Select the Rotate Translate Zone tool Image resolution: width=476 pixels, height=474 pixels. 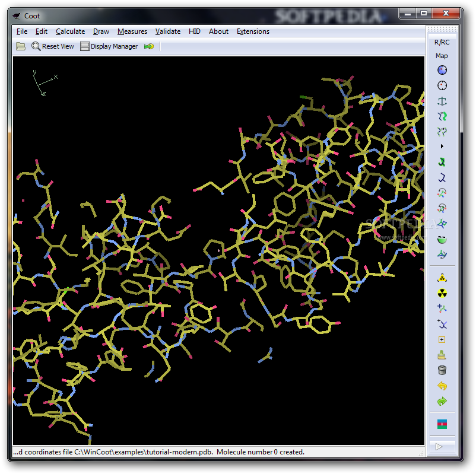pyautogui.click(x=442, y=131)
